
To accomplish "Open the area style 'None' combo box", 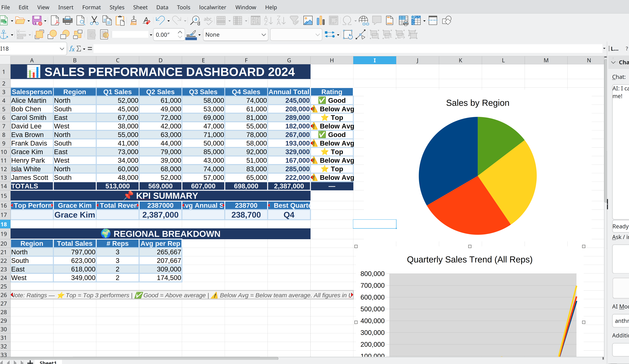I will pos(235,35).
